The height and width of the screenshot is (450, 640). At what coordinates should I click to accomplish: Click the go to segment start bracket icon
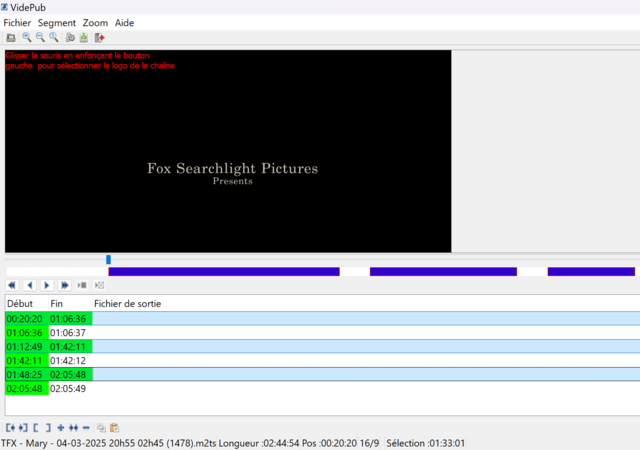coord(11,428)
